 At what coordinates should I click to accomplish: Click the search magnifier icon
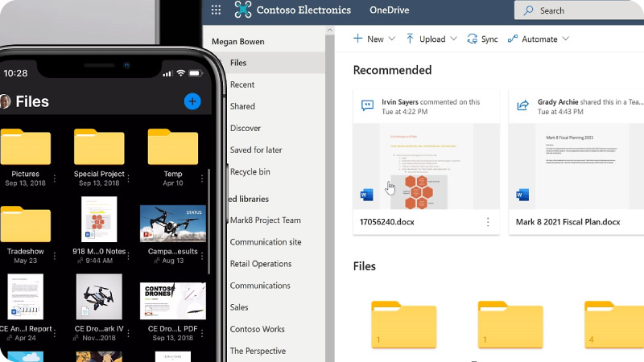point(529,10)
